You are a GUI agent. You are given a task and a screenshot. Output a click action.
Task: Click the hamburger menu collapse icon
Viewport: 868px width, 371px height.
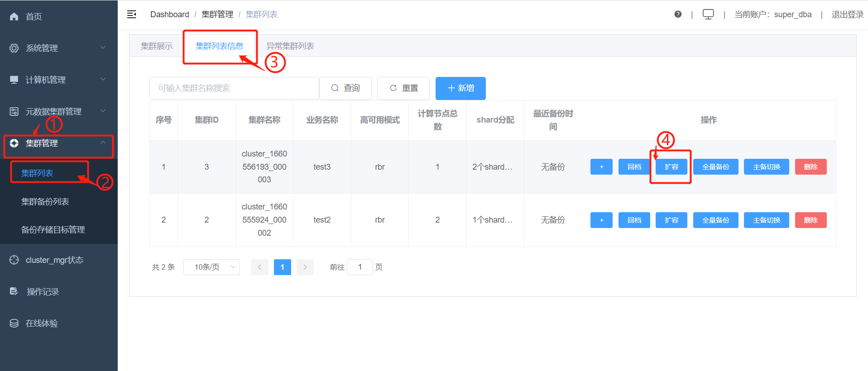[x=131, y=14]
